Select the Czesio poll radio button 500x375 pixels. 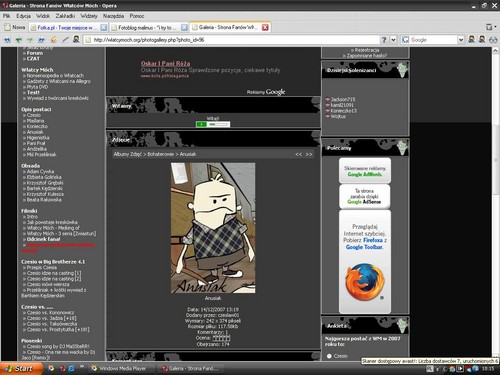[x=329, y=356]
